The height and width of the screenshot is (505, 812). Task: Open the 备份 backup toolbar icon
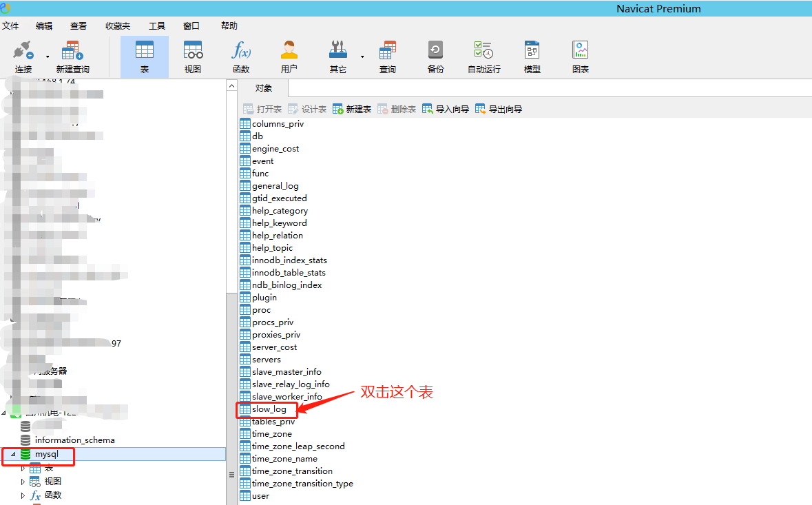[435, 57]
